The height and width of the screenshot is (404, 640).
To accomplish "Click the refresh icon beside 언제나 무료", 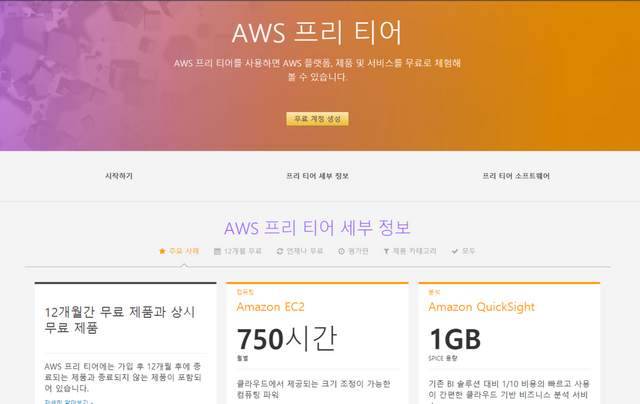I will tap(280, 251).
